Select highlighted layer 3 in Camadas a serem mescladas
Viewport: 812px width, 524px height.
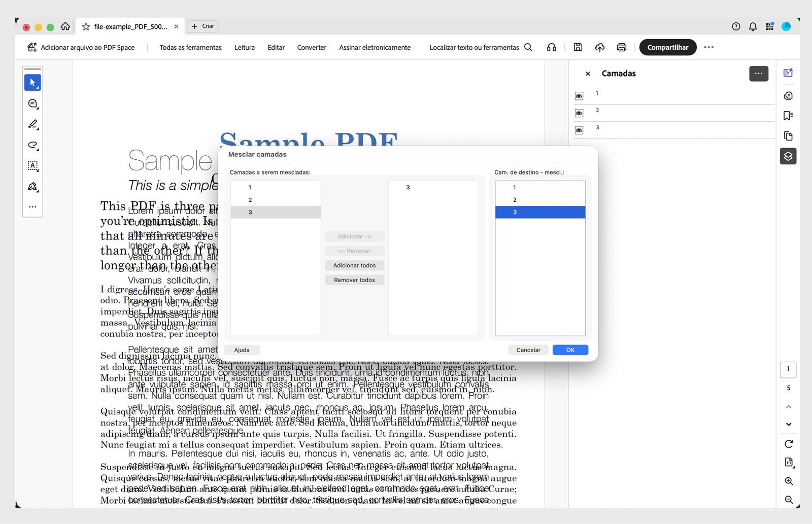276,212
